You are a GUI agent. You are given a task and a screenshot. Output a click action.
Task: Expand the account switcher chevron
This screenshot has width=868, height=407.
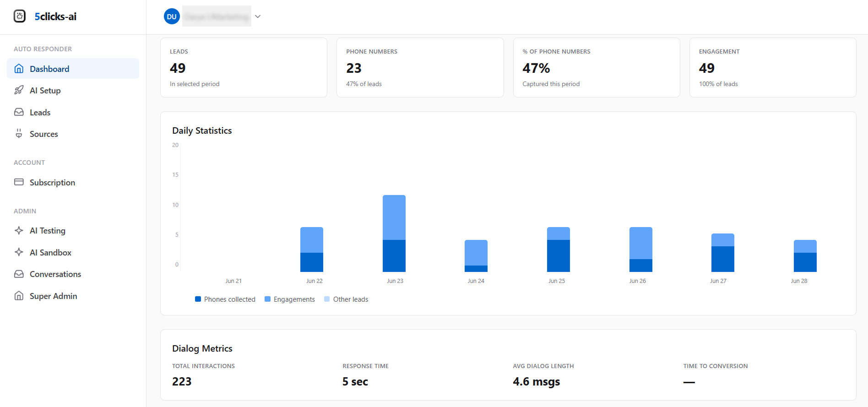258,16
